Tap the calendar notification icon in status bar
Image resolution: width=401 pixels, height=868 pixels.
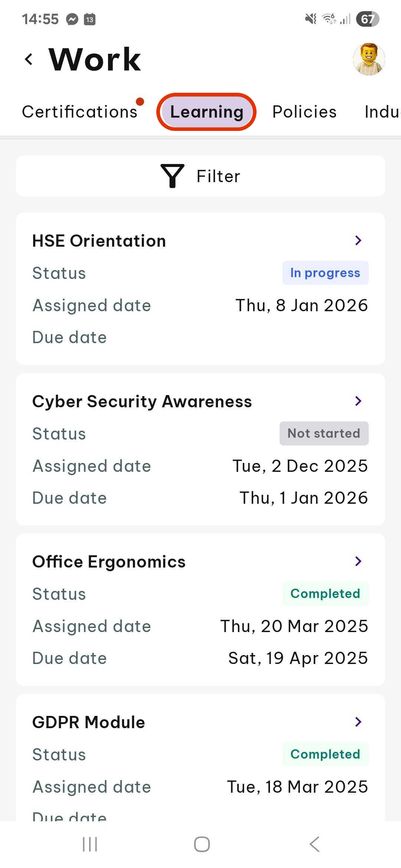click(89, 19)
